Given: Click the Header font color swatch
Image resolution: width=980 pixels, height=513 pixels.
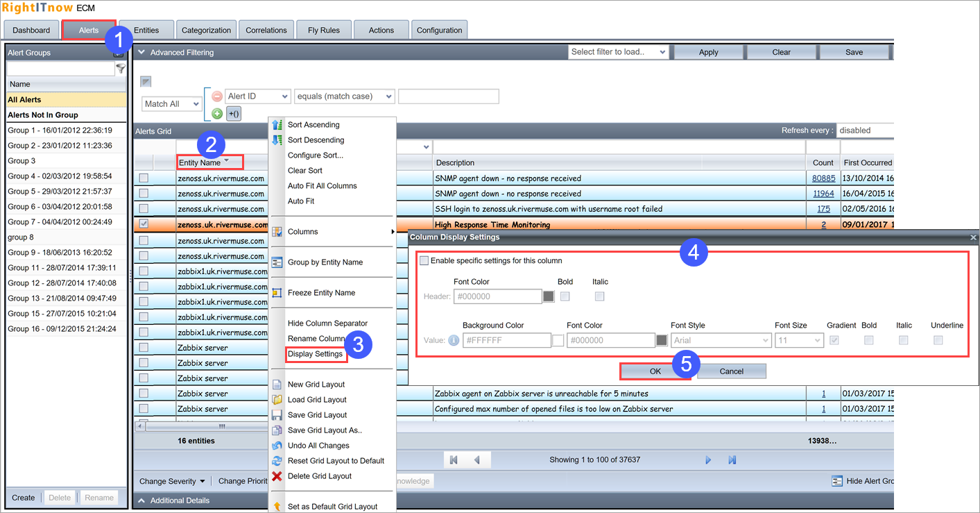Looking at the screenshot, I should tap(549, 296).
